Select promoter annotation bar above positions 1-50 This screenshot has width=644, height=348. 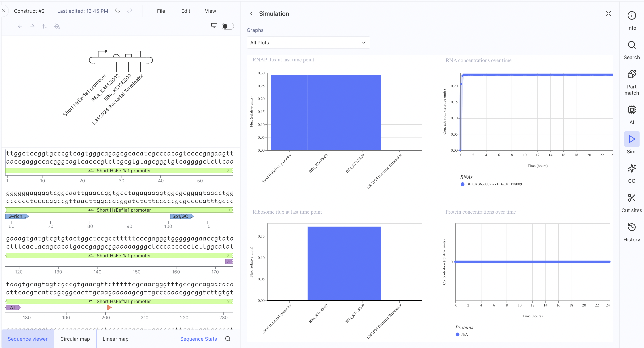[x=119, y=171]
